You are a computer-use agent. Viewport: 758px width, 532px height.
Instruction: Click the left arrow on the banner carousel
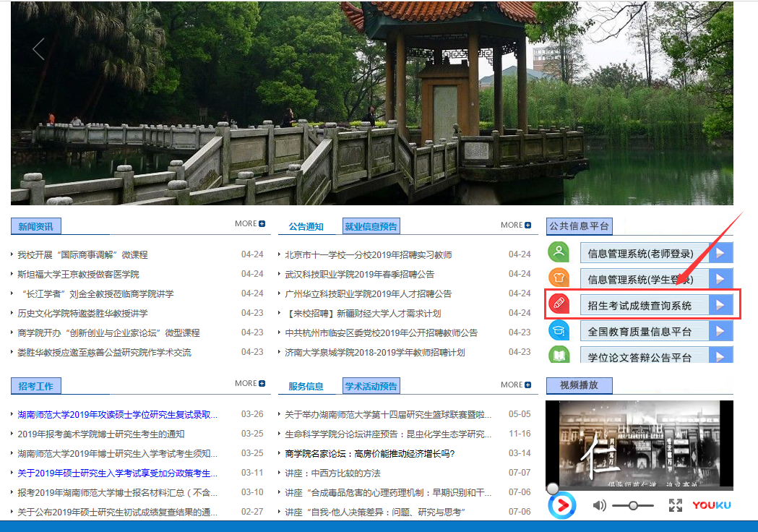[x=38, y=49]
